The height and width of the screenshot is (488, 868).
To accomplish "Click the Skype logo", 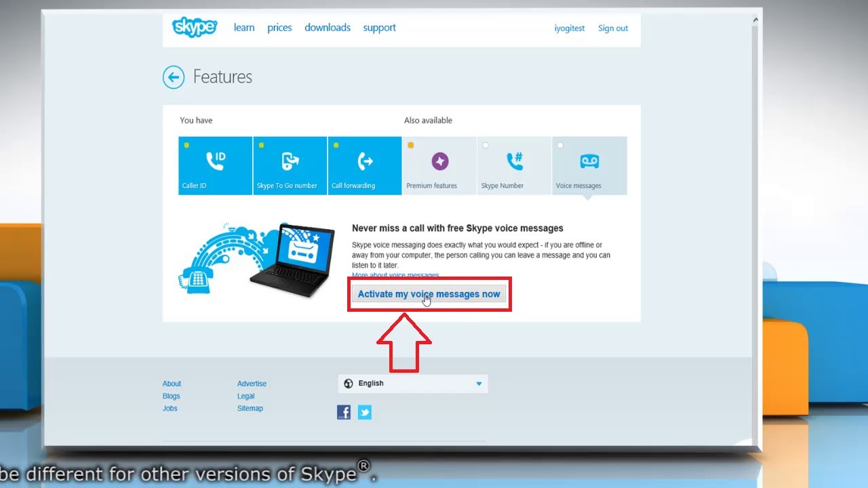I will tap(195, 27).
